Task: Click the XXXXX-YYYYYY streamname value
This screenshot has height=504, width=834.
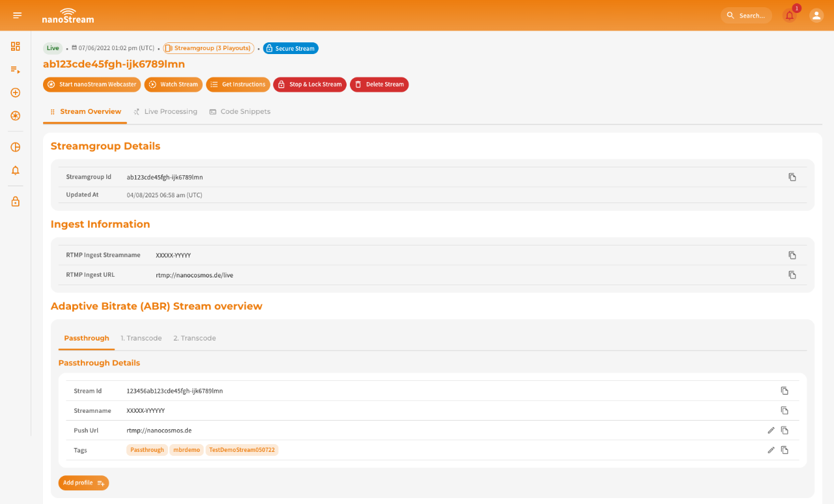Action: point(145,411)
